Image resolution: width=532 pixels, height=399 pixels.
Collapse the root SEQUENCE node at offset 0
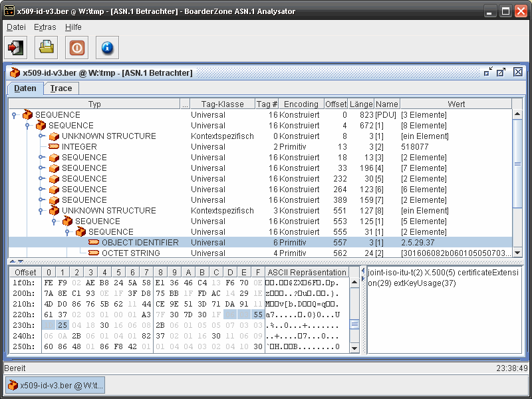coord(14,115)
